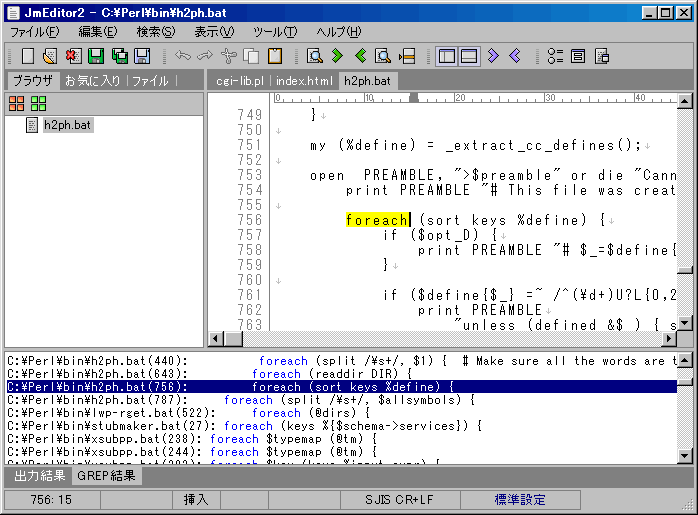Click the find previous green arrow
This screenshot has height=515, width=698.
[361, 56]
